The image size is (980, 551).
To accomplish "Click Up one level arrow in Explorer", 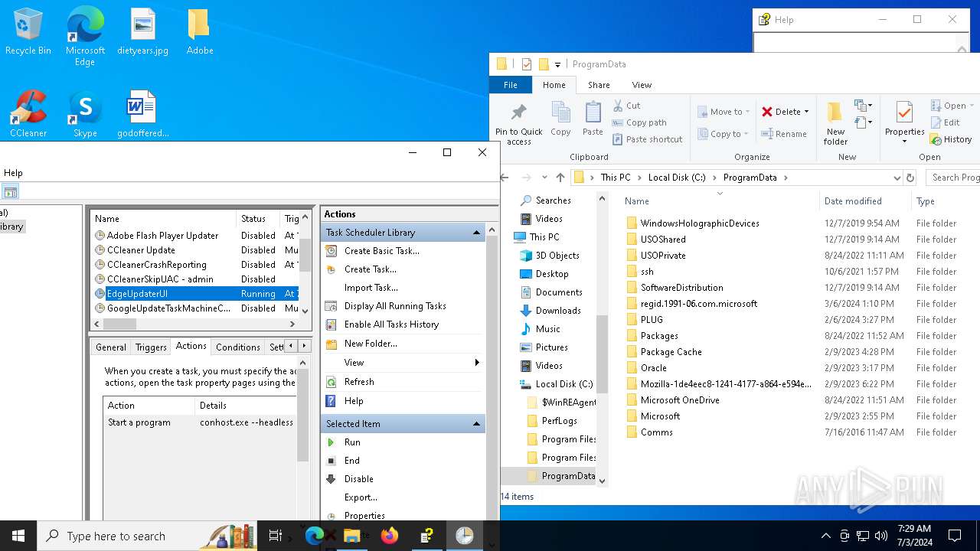I will click(560, 178).
